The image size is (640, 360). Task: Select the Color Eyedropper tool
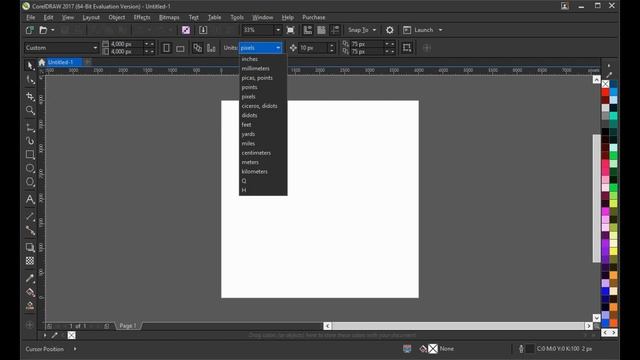(x=30, y=278)
